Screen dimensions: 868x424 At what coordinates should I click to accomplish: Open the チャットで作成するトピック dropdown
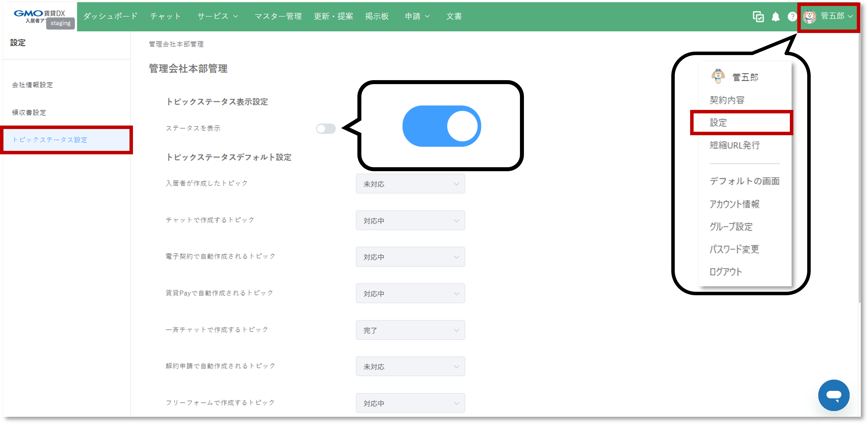click(410, 220)
